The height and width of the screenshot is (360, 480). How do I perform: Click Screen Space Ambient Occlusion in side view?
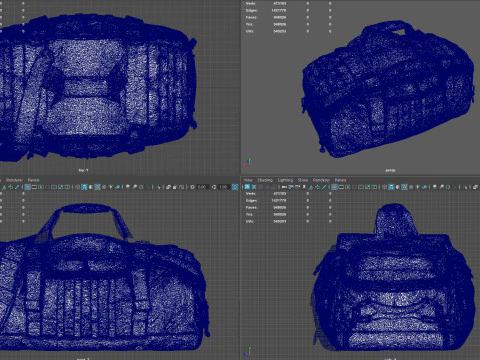click(434, 187)
